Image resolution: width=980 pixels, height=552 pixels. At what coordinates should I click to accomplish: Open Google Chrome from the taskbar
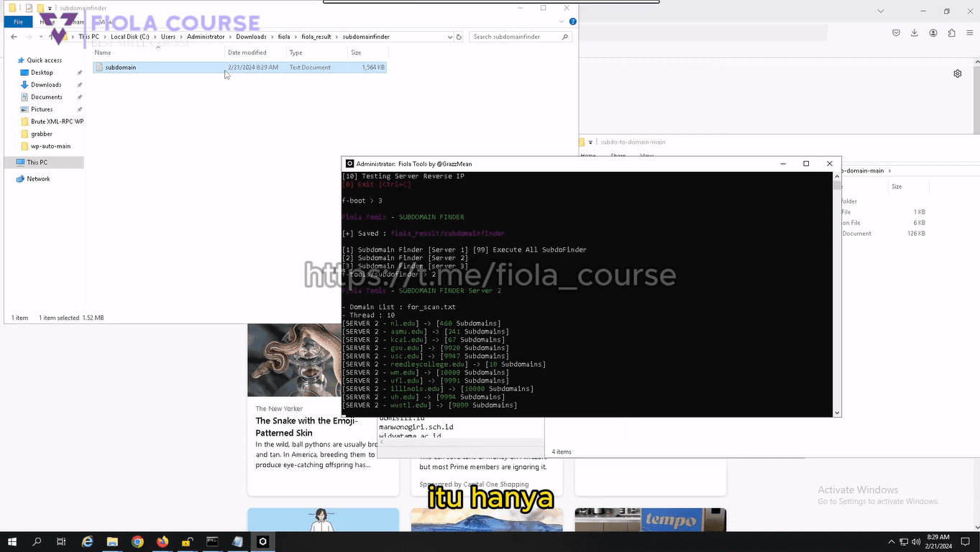[137, 542]
